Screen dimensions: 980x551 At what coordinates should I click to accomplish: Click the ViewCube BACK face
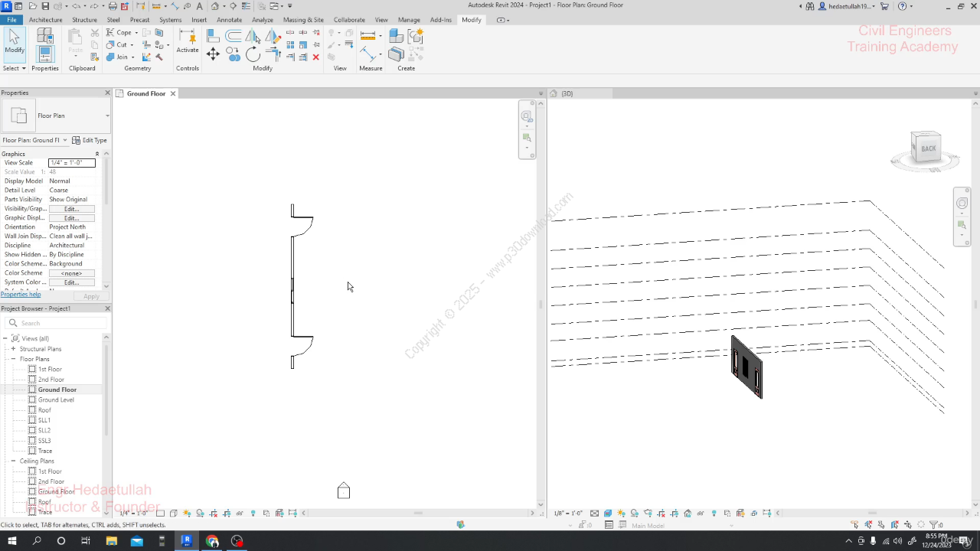(x=928, y=148)
